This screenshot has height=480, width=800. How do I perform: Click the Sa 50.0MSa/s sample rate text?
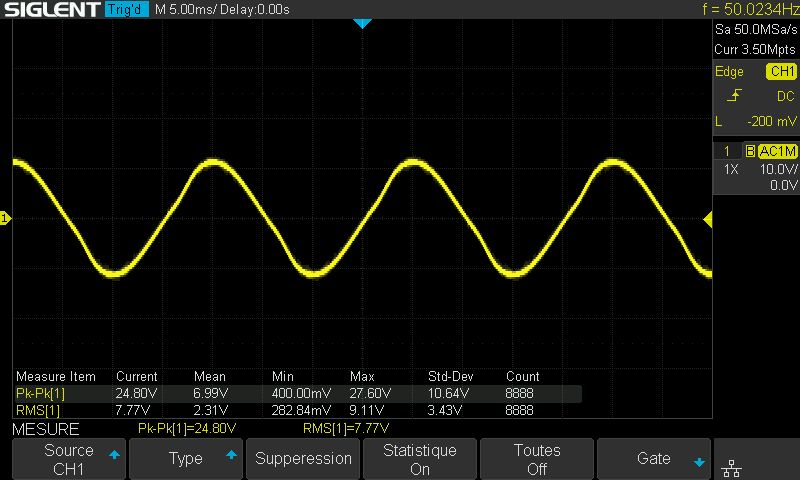pos(756,30)
